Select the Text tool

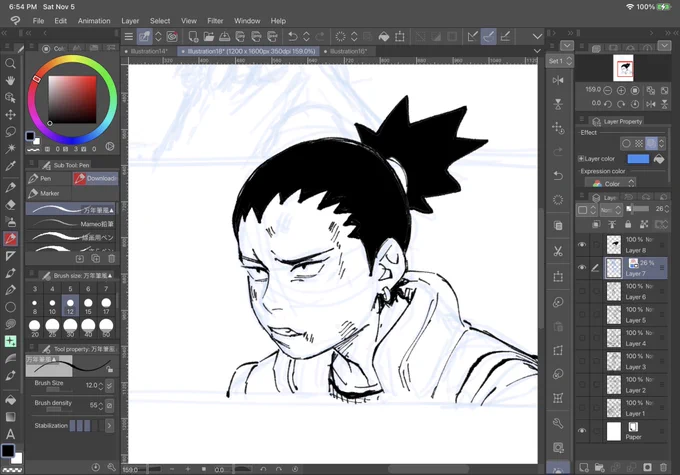click(10, 434)
